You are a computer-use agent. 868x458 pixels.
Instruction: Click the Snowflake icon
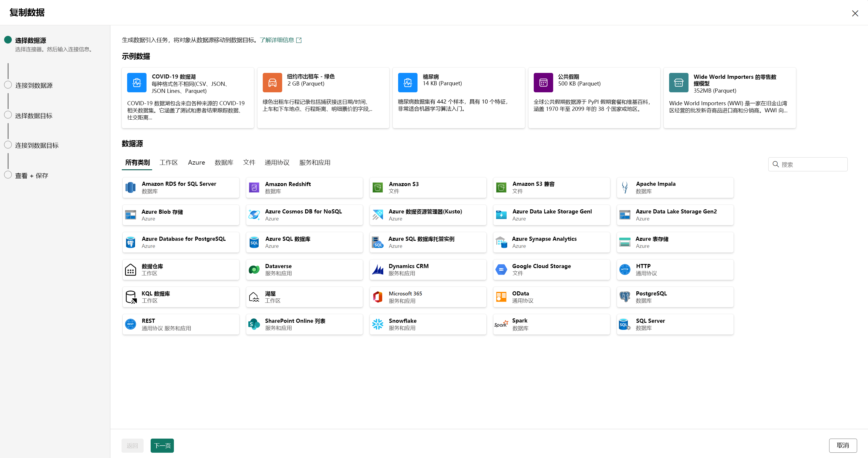[x=378, y=324]
